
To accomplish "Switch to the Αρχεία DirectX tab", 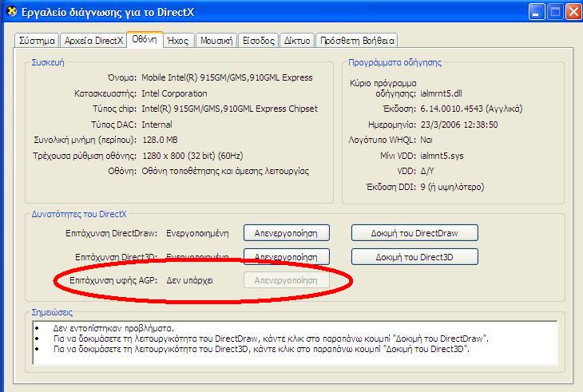I will [x=93, y=41].
